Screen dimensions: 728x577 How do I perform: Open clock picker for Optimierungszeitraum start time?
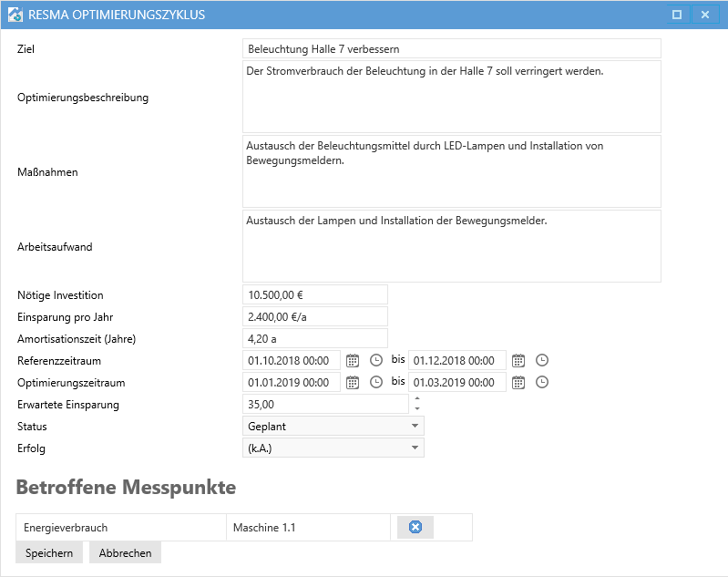pos(375,382)
